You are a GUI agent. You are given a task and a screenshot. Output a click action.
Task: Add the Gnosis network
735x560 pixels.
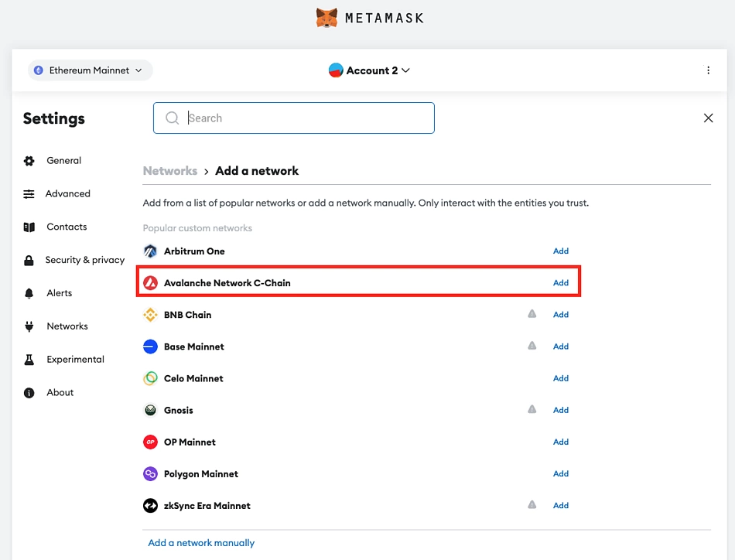click(x=561, y=411)
